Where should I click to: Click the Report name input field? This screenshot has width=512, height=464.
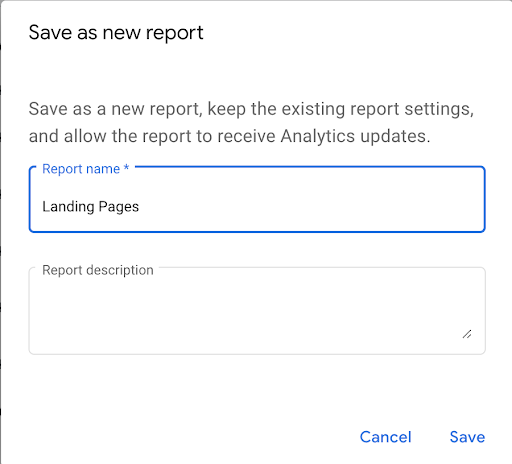pos(257,199)
